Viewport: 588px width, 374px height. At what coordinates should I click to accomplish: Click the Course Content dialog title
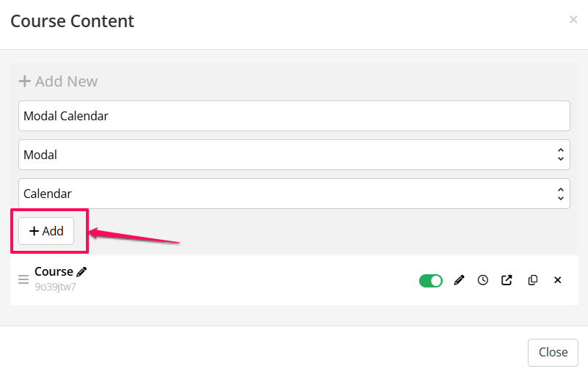[x=72, y=21]
